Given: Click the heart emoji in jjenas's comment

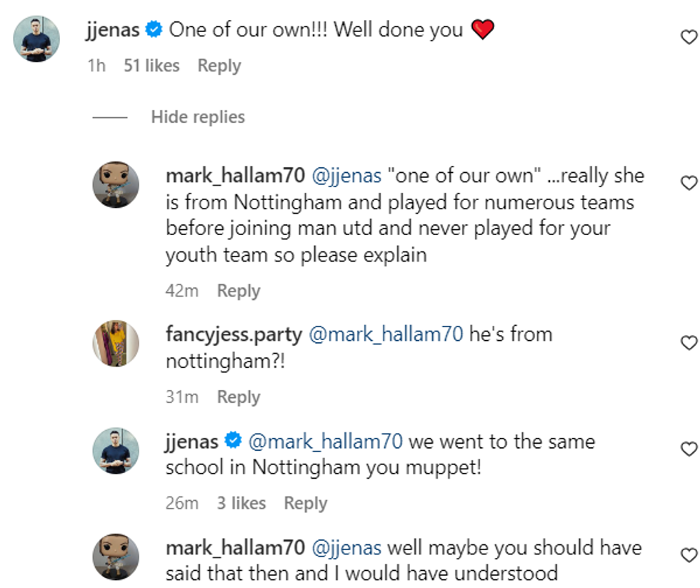Looking at the screenshot, I should coord(484,29).
